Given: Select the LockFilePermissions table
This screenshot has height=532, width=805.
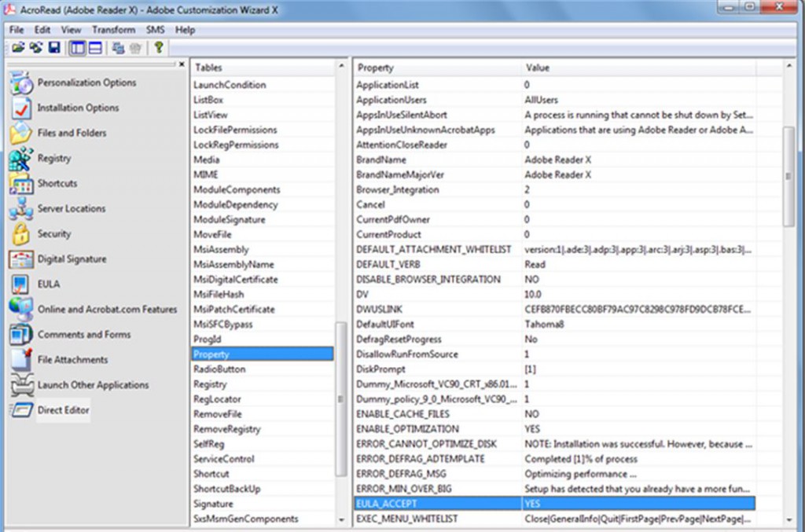Looking at the screenshot, I should tap(263, 130).
